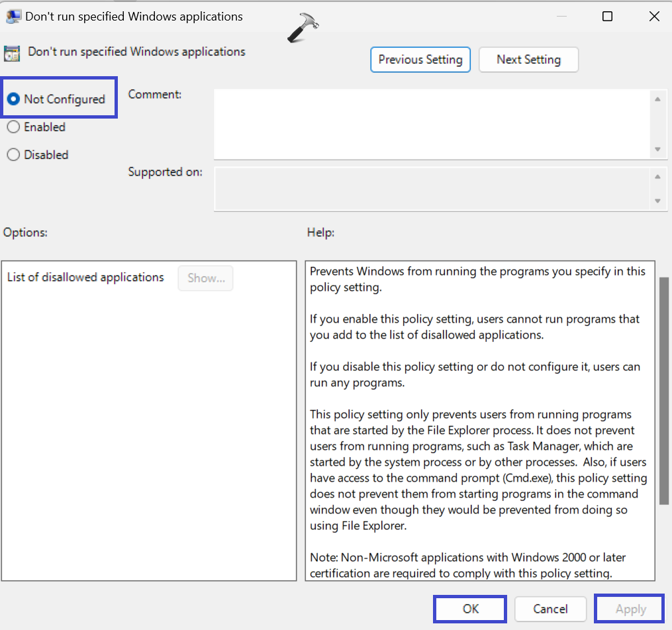This screenshot has height=630, width=672.
Task: Click the Supported on scroll-down arrow
Action: tap(657, 201)
